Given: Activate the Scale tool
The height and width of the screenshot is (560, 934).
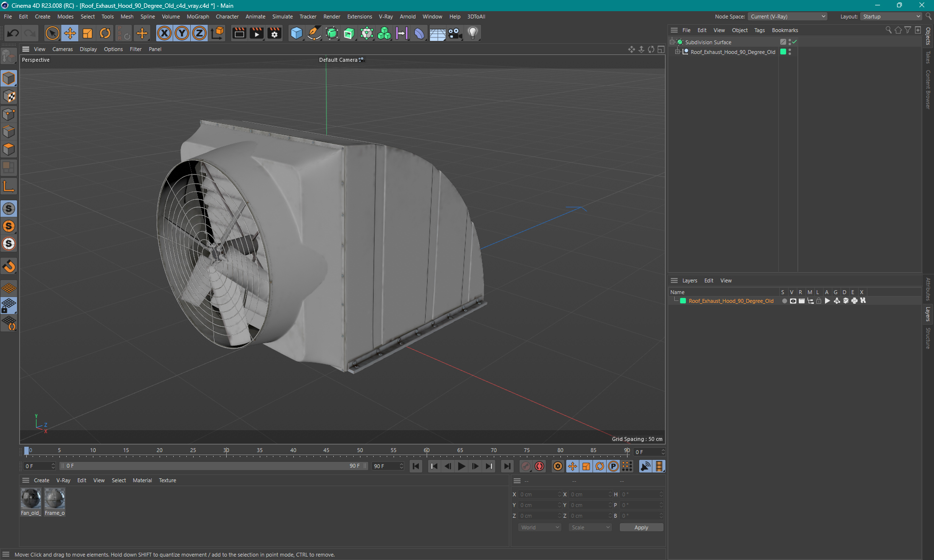Looking at the screenshot, I should pyautogui.click(x=88, y=33).
